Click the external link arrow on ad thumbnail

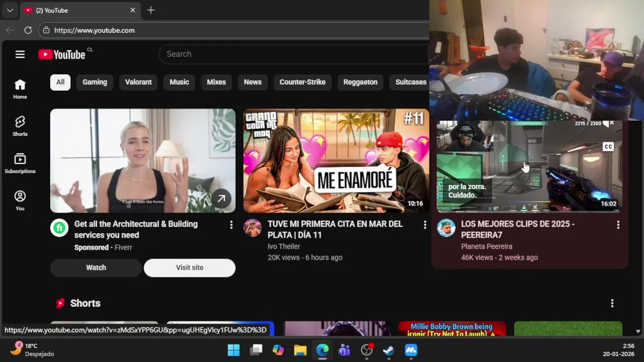pyautogui.click(x=221, y=199)
